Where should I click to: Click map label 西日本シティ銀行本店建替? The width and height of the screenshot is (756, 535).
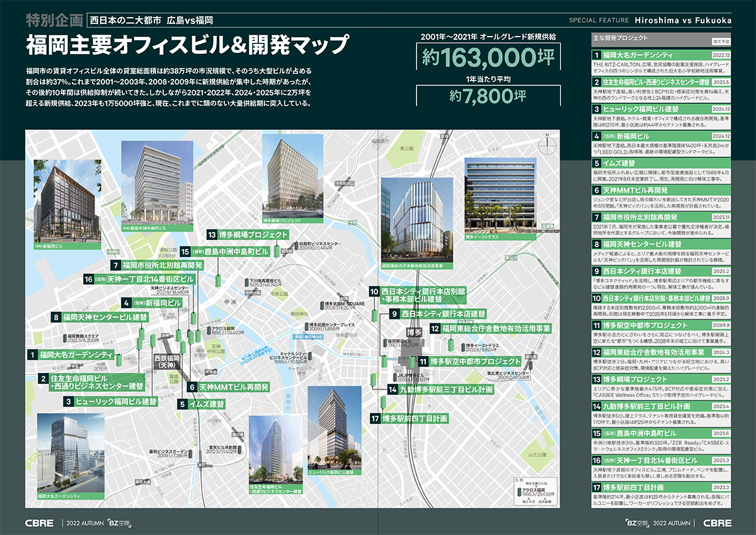click(444, 313)
